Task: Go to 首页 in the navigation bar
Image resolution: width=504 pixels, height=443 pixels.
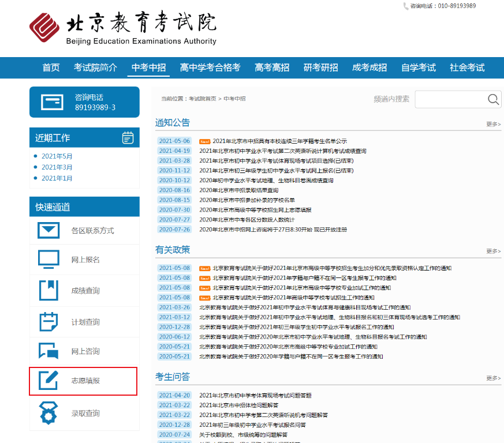Action: pyautogui.click(x=51, y=67)
